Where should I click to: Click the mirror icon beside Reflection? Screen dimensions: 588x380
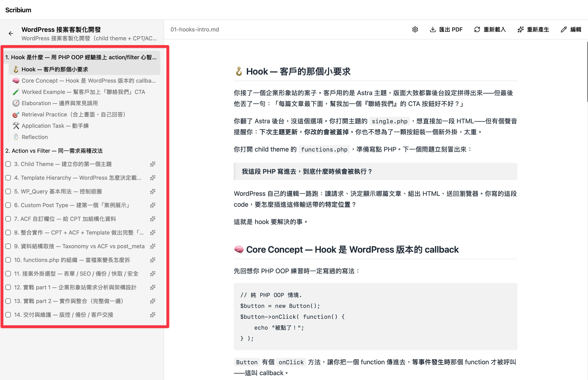click(16, 137)
